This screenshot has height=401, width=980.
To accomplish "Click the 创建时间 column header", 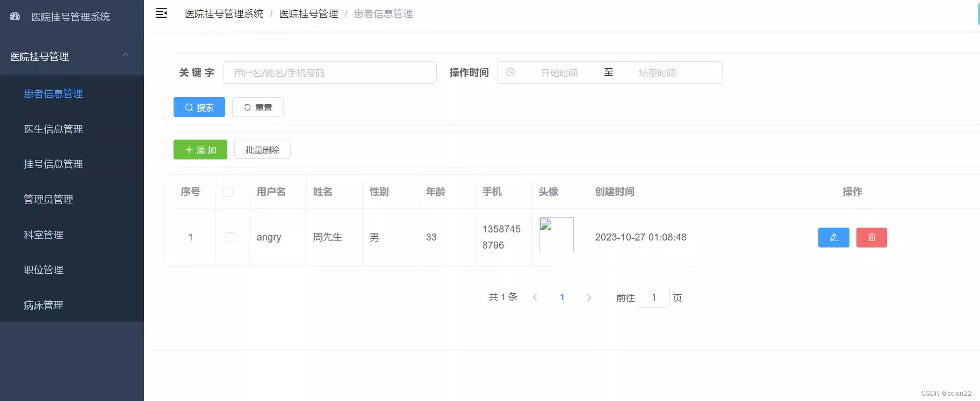I will point(615,192).
